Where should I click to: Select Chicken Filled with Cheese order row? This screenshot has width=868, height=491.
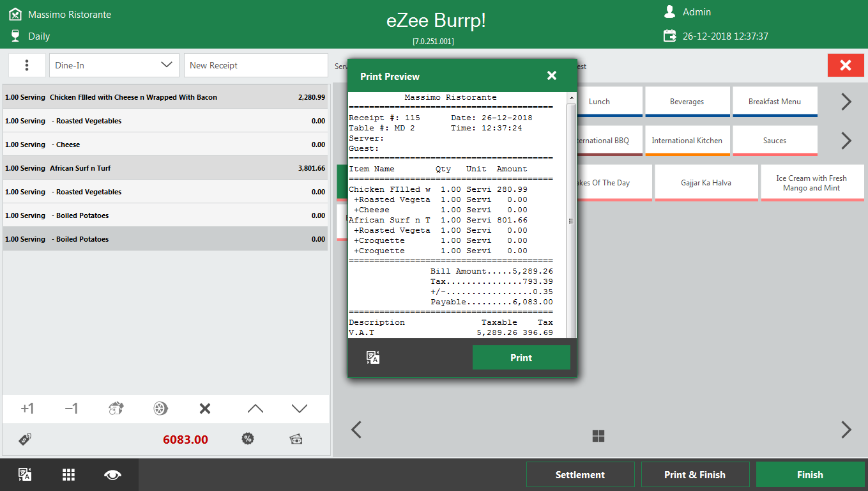pos(165,97)
